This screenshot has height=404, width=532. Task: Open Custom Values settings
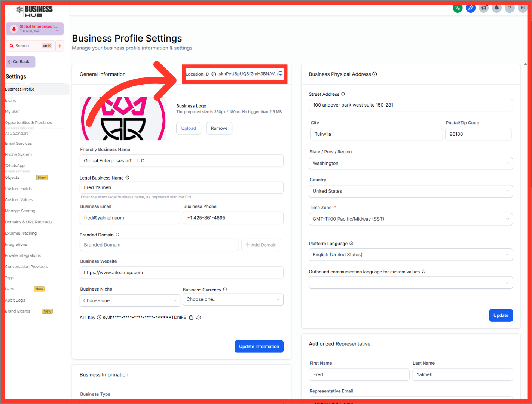19,200
